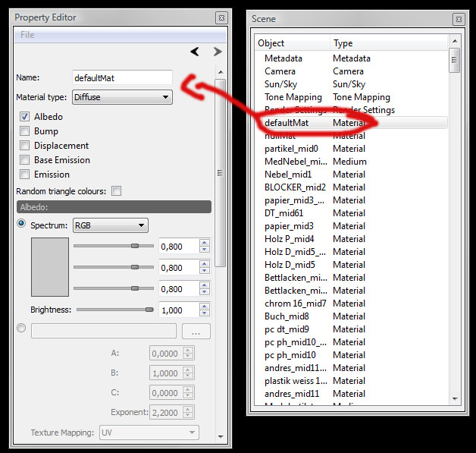Open the Spectrum RGB dropdown

pos(110,225)
